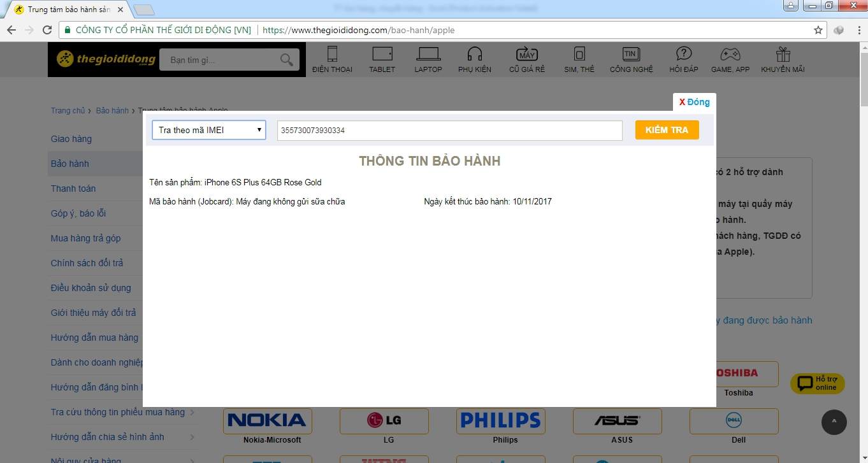The height and width of the screenshot is (463, 868).
Task: Click the ASUS brand logo
Action: [618, 421]
